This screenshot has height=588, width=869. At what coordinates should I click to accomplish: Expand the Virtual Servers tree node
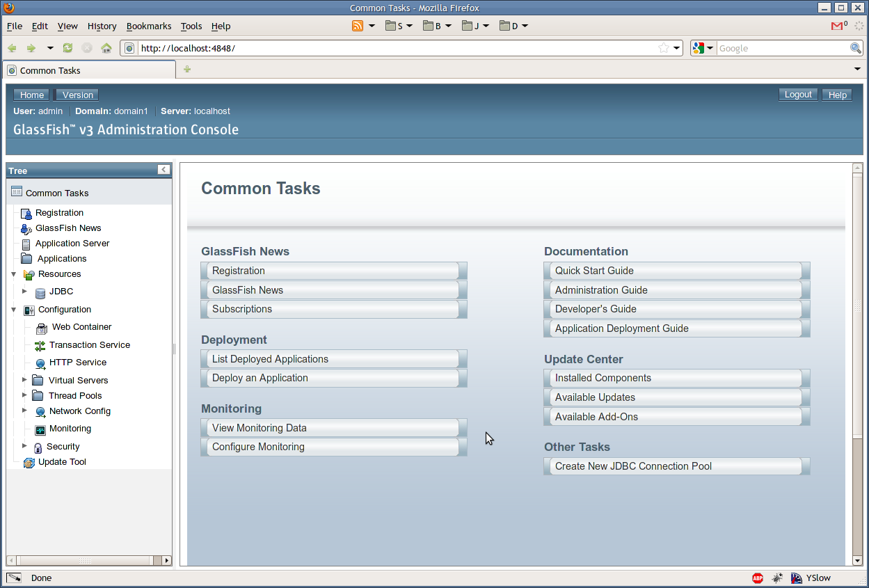(x=24, y=380)
